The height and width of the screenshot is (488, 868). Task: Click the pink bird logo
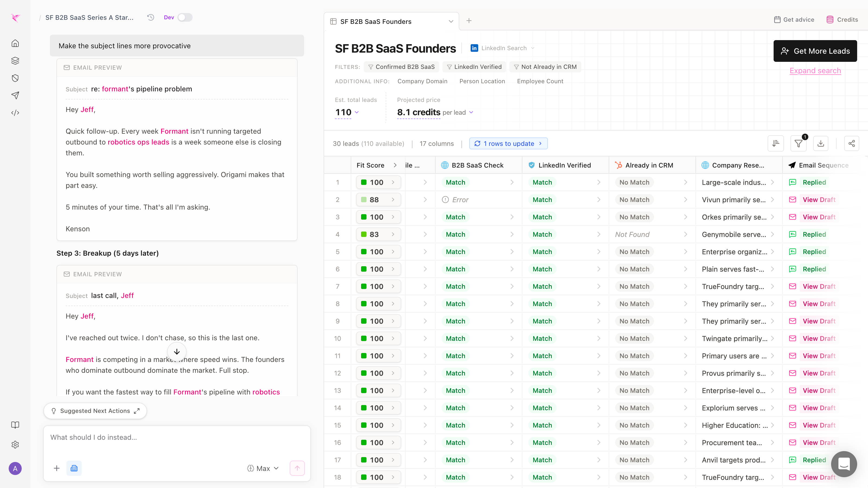(x=15, y=18)
